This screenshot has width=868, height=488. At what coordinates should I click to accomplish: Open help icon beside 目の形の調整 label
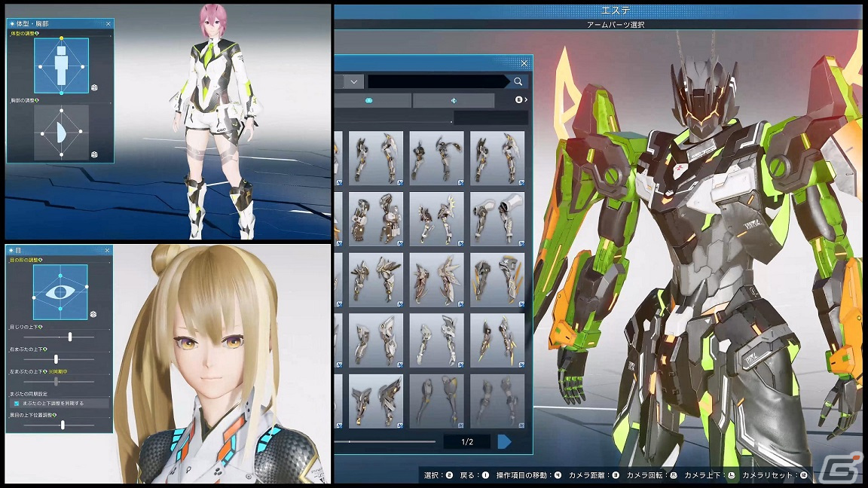tap(41, 260)
